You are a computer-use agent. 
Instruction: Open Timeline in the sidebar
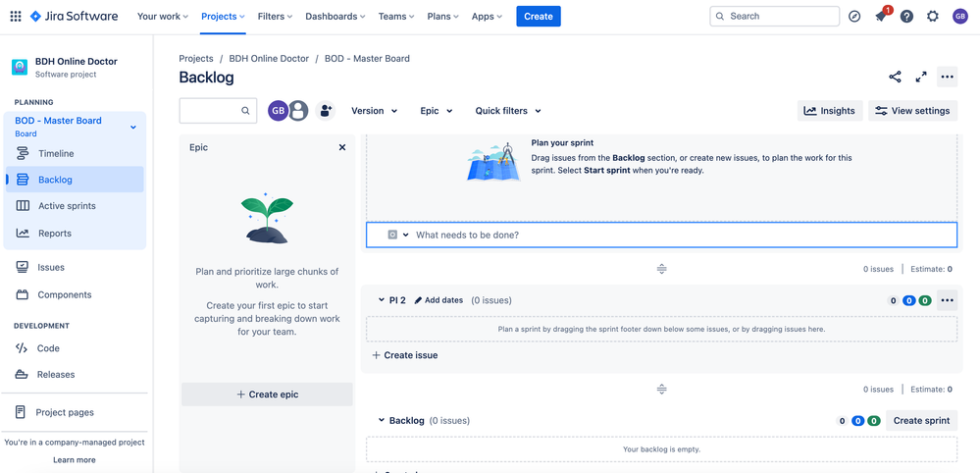tap(75, 153)
